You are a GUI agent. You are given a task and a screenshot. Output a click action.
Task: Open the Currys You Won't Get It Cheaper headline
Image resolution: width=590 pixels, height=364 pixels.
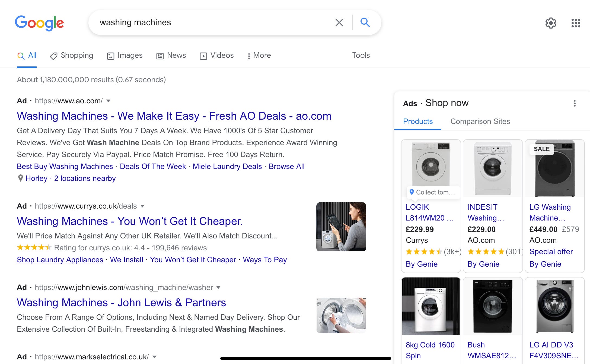pos(130,221)
